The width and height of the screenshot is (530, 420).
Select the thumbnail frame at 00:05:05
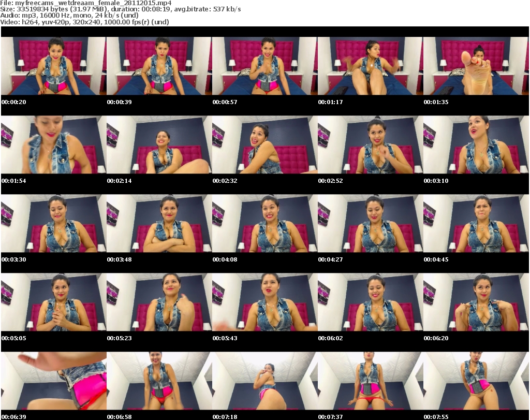click(x=54, y=302)
